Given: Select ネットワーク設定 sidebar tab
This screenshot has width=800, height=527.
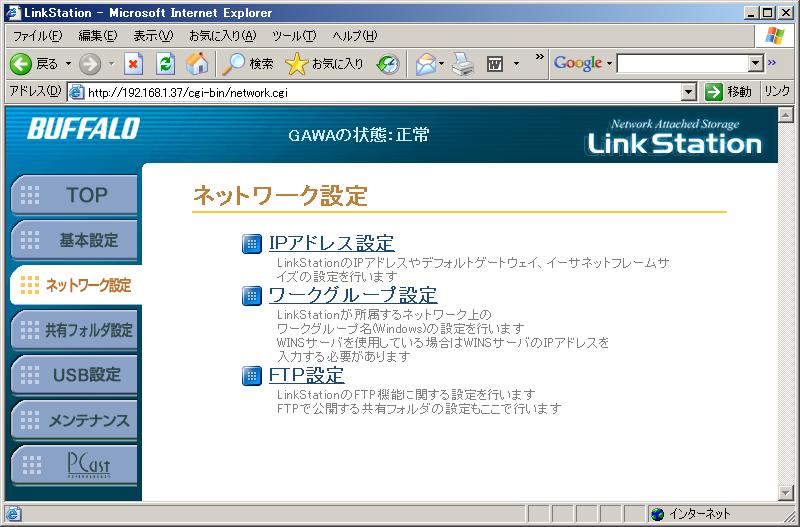Looking at the screenshot, I should [76, 285].
